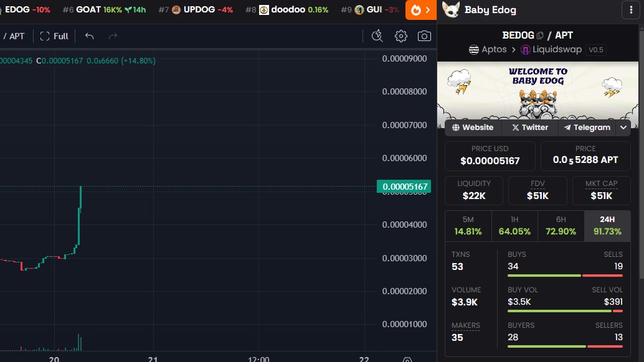The height and width of the screenshot is (362, 644).
Task: Select the 5M timeframe tab
Action: [x=468, y=226]
